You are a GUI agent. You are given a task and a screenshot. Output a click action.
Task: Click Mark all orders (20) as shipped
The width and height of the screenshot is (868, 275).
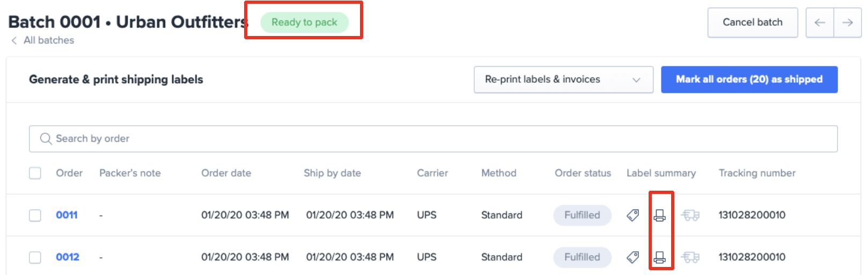tap(749, 79)
